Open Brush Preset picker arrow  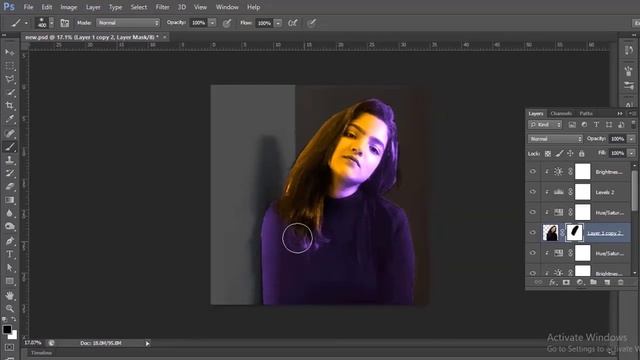point(51,23)
